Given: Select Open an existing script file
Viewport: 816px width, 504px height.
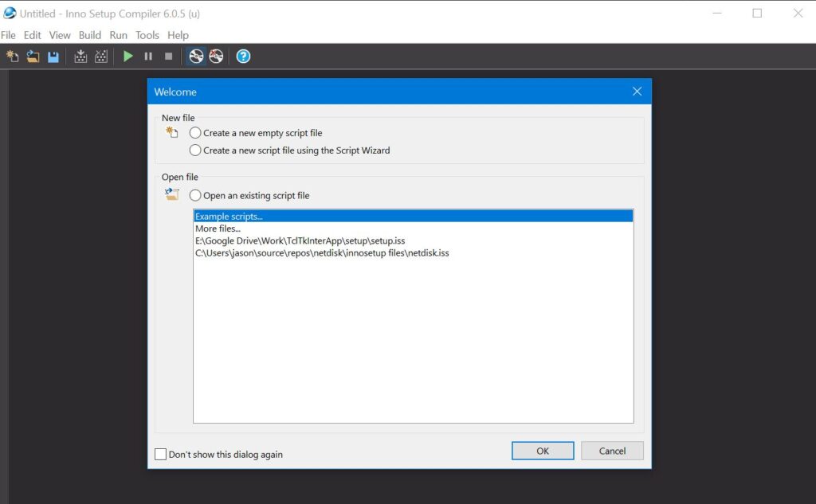Looking at the screenshot, I should click(x=195, y=195).
